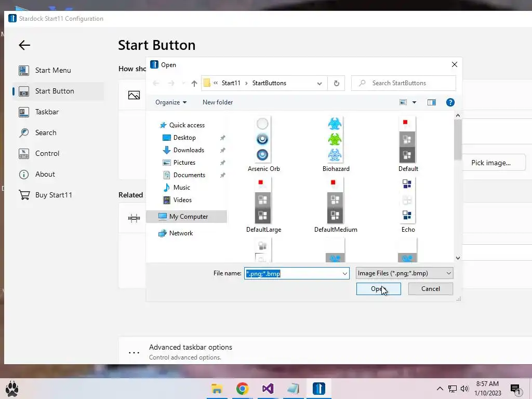This screenshot has height=399, width=532.
Task: Expand address bar history dropdown
Action: [x=320, y=84]
